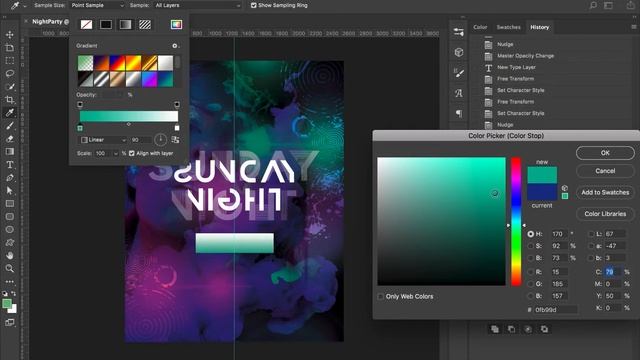The image size is (640, 360).
Task: Reset default foreground and background colors
Action: pos(5,293)
